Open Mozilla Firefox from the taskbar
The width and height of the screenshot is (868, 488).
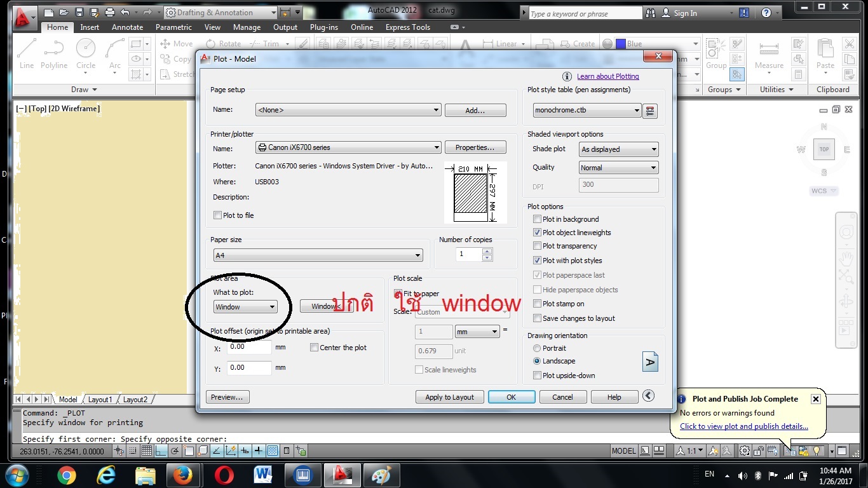(x=183, y=475)
